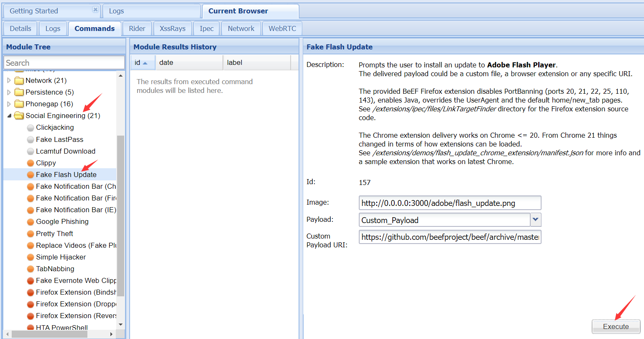Click the Phonegap (16) folder icon
The height and width of the screenshot is (339, 644).
coord(19,104)
